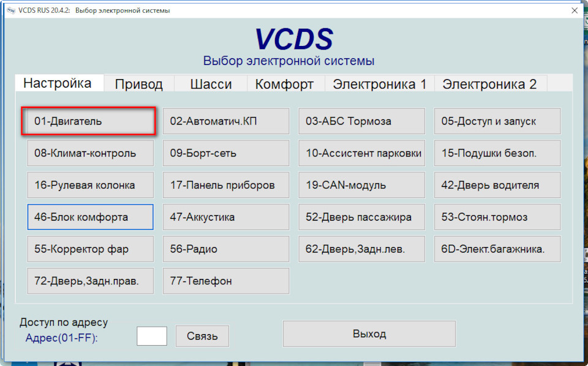This screenshot has height=366, width=588.
Task: Select 77-Телефон module
Action: [x=225, y=281]
